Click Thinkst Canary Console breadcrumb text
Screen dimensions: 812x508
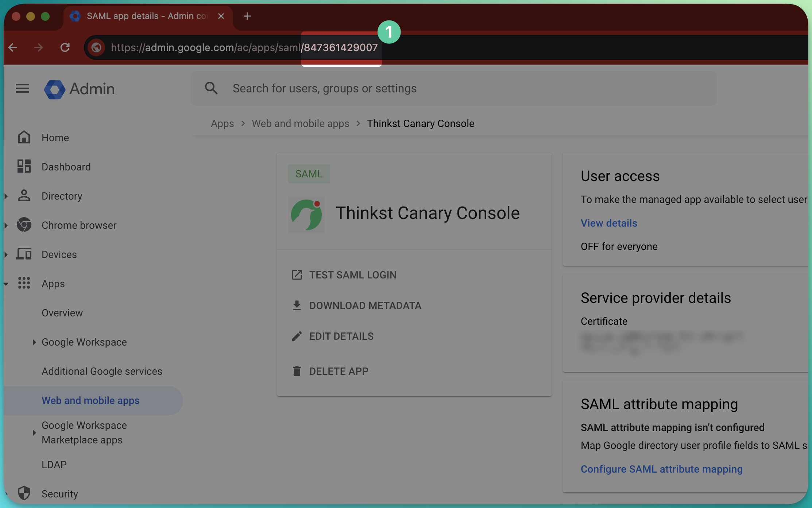[420, 123]
